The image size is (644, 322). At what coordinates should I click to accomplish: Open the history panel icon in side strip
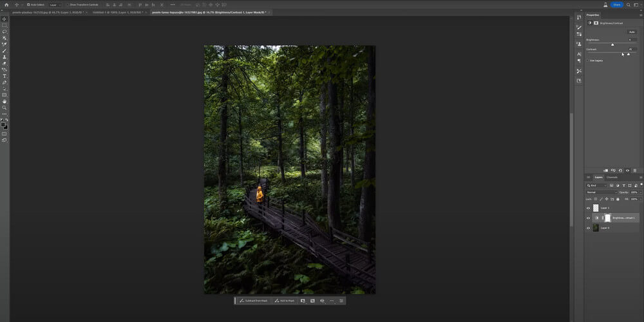coord(579,17)
